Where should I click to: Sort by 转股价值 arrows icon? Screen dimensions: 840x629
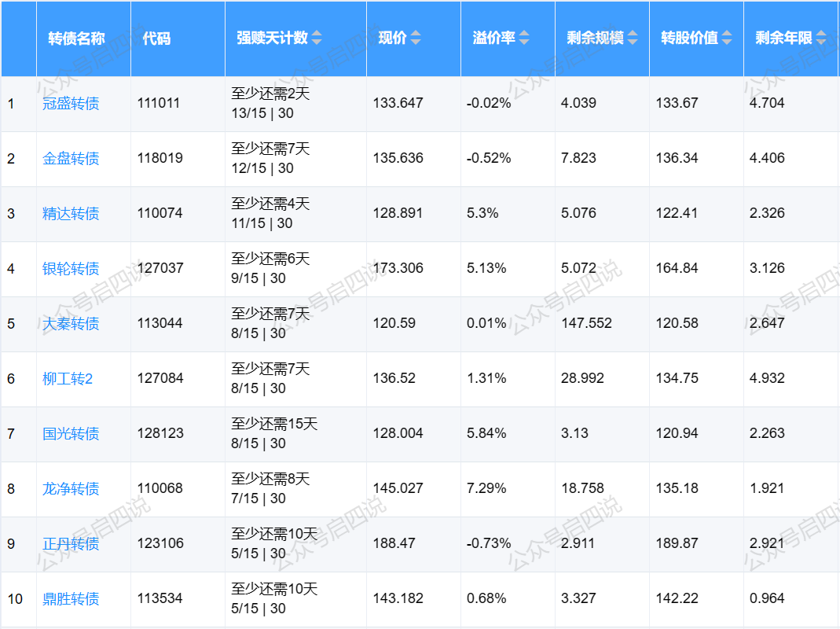click(727, 38)
